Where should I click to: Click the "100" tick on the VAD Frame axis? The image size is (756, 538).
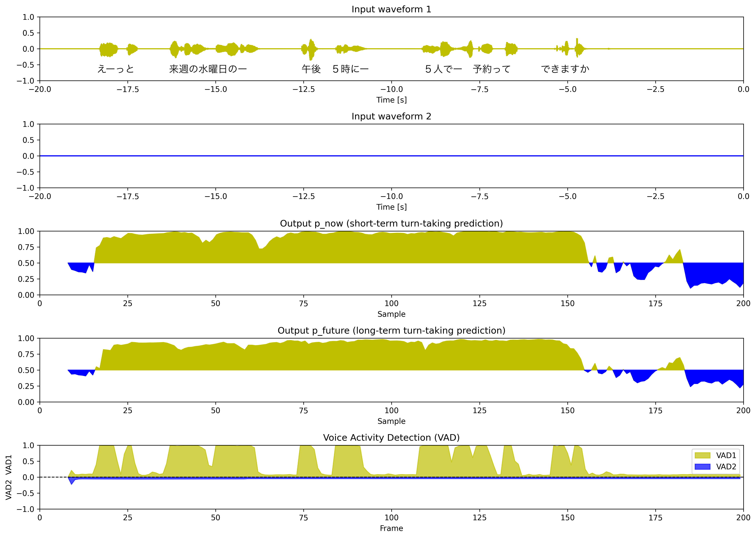pos(392,518)
